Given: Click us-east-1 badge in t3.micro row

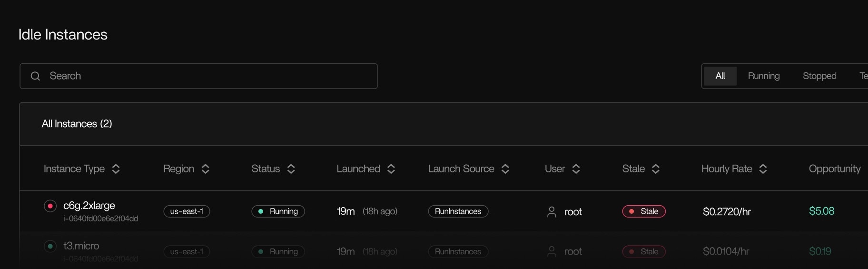Looking at the screenshot, I should click(x=187, y=251).
